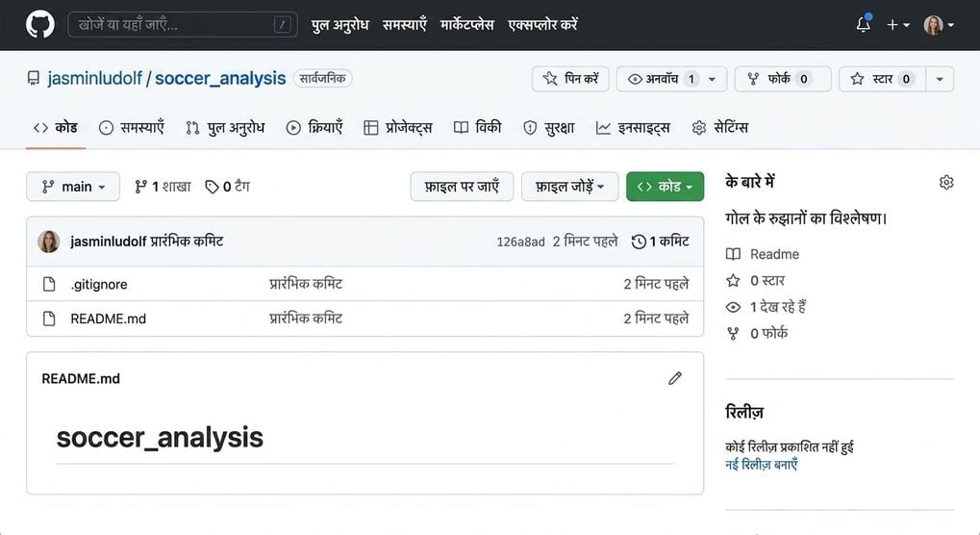980x535 pixels.
Task: Open the About section gear settings
Action: point(946,182)
